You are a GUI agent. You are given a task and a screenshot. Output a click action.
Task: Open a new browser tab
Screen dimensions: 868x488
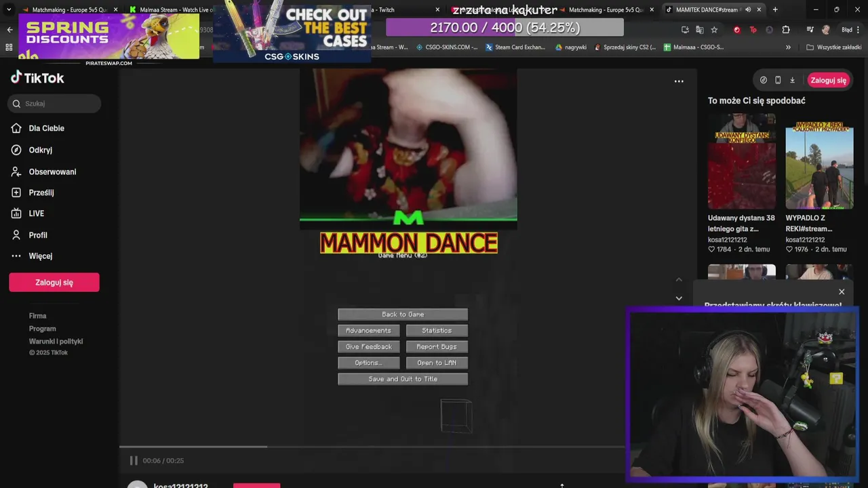pos(775,9)
